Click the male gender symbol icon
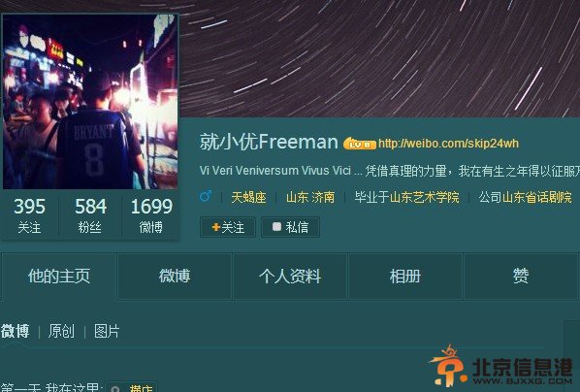The image size is (580, 392). pyautogui.click(x=206, y=196)
